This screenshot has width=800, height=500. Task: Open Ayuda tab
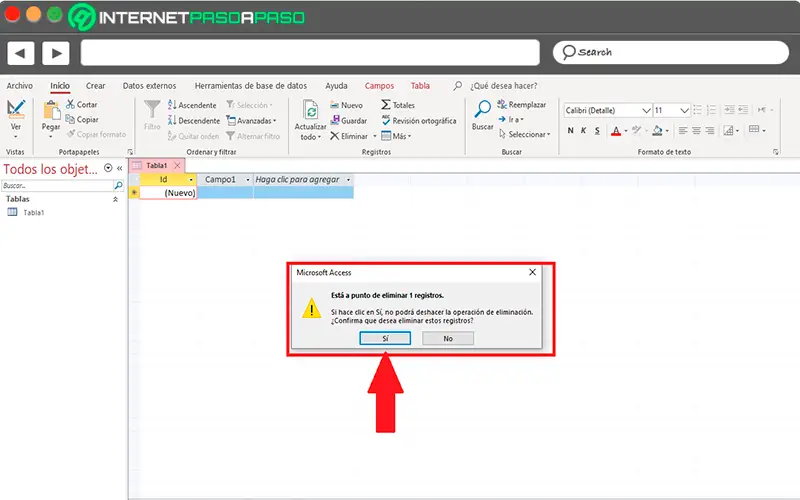click(336, 86)
